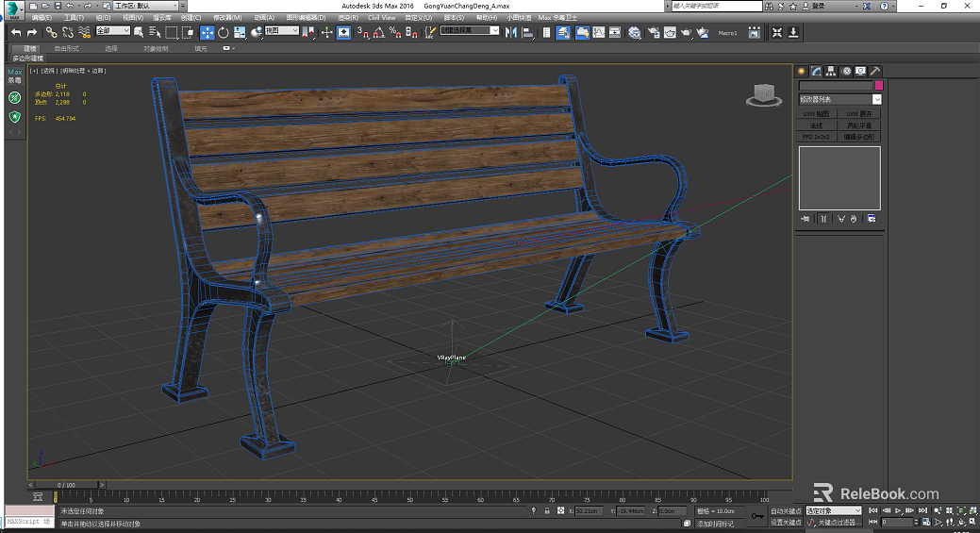
Task: Choose the Select Object tool
Action: pyautogui.click(x=139, y=32)
